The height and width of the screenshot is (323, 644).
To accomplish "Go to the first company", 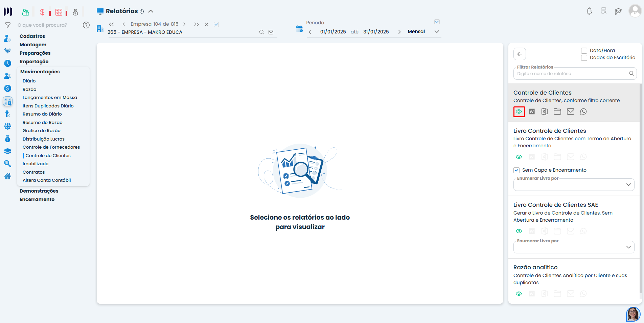I will click(111, 24).
